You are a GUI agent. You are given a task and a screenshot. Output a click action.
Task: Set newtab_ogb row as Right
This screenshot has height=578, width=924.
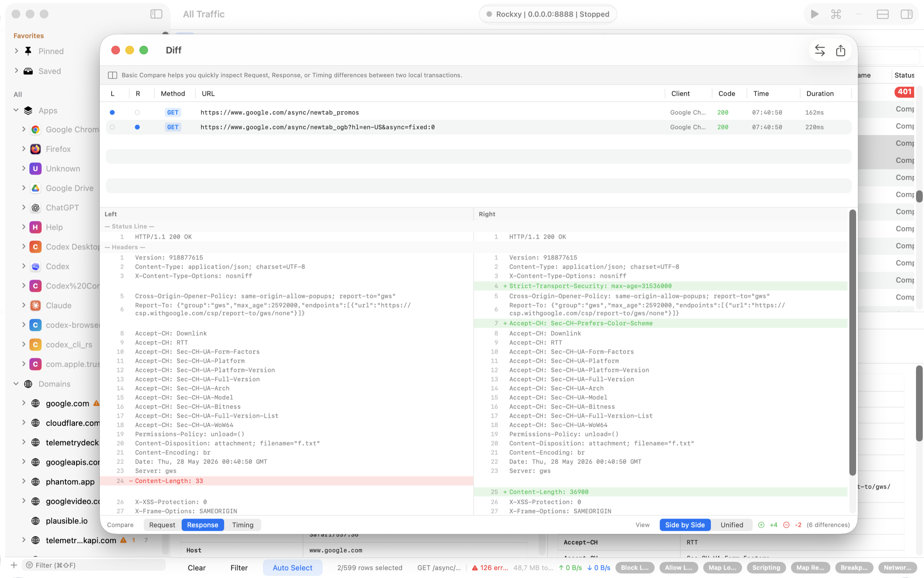(137, 127)
